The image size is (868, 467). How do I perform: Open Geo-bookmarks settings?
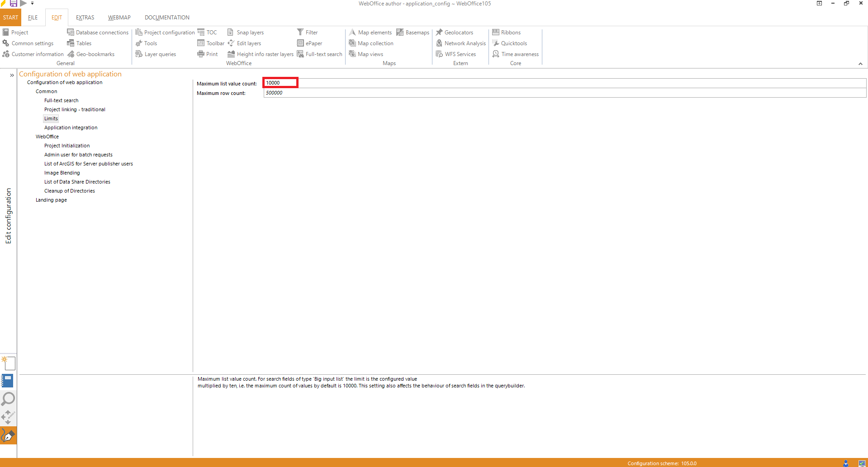pos(91,54)
